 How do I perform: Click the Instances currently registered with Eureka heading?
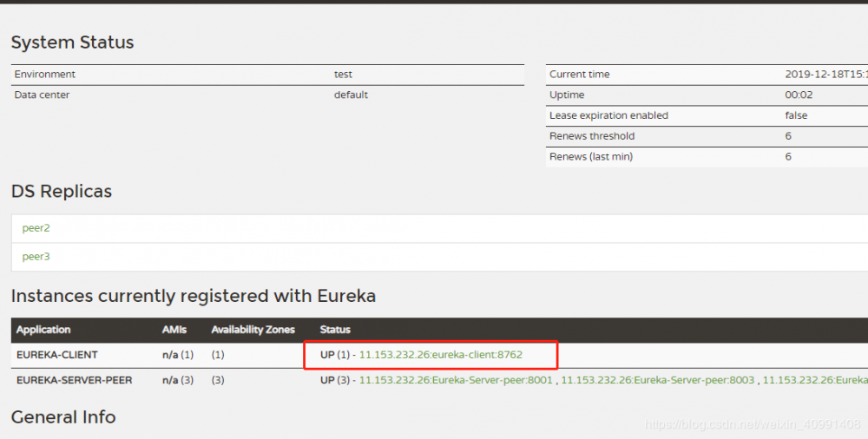click(194, 296)
